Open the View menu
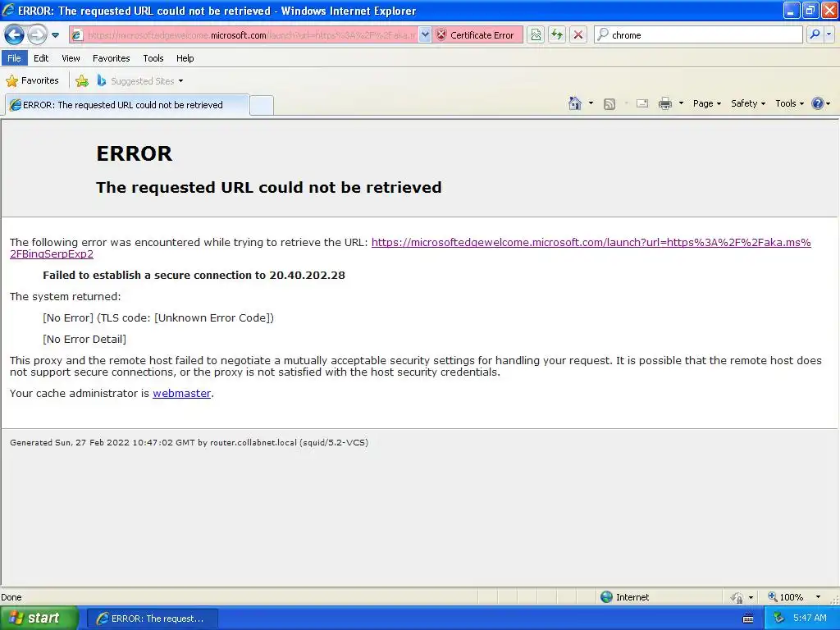Screen dimensions: 840x630 click(x=71, y=58)
